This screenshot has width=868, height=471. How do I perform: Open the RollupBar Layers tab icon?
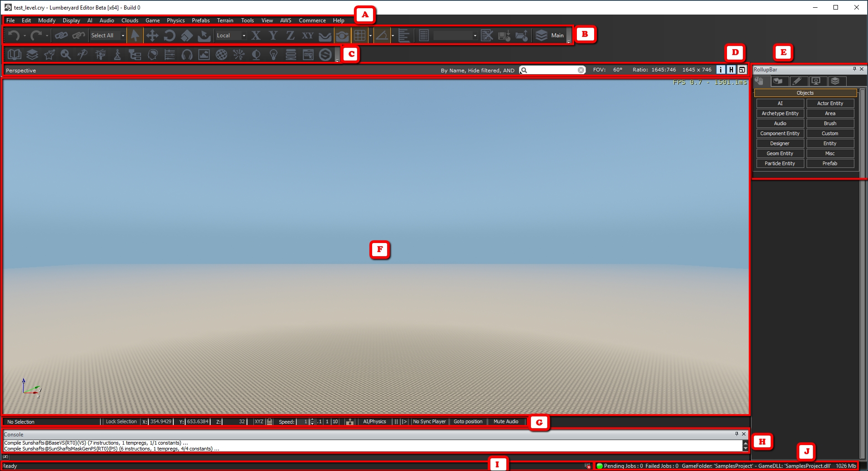(x=835, y=81)
